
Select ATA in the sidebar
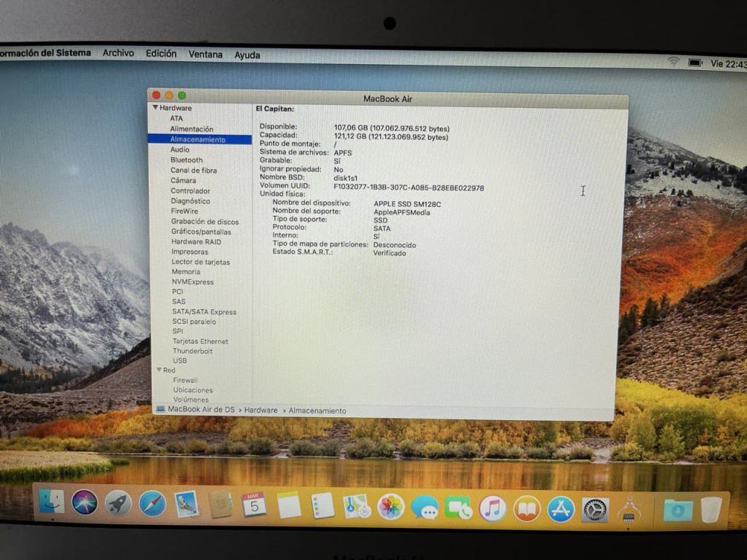click(x=177, y=119)
